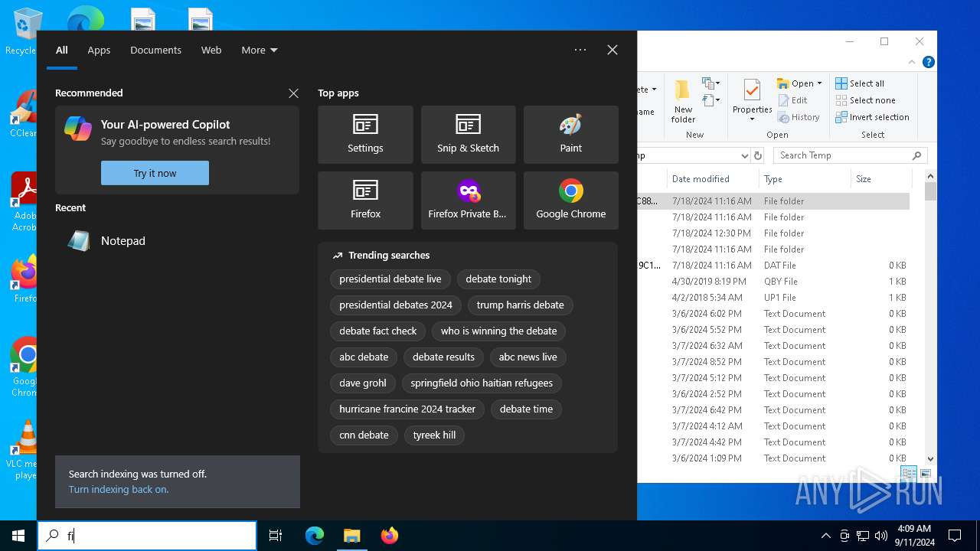The height and width of the screenshot is (551, 980).
Task: Click Search Temp box in Explorer
Action: [850, 155]
